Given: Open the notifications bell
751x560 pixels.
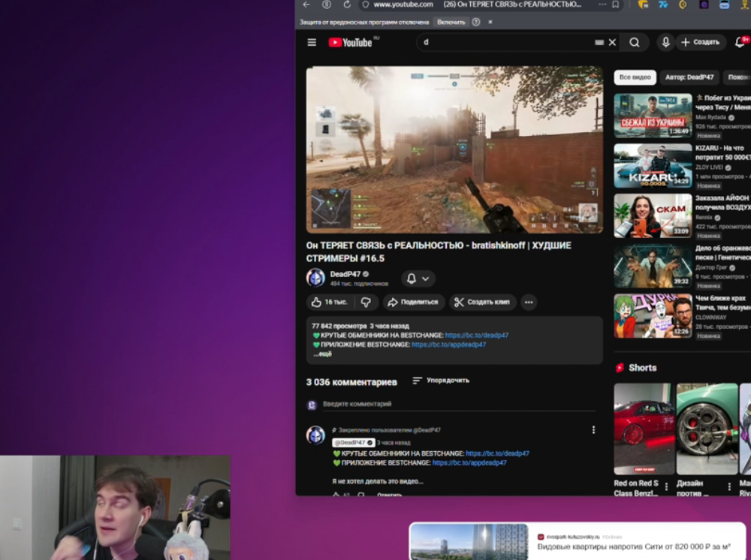Looking at the screenshot, I should [x=740, y=43].
